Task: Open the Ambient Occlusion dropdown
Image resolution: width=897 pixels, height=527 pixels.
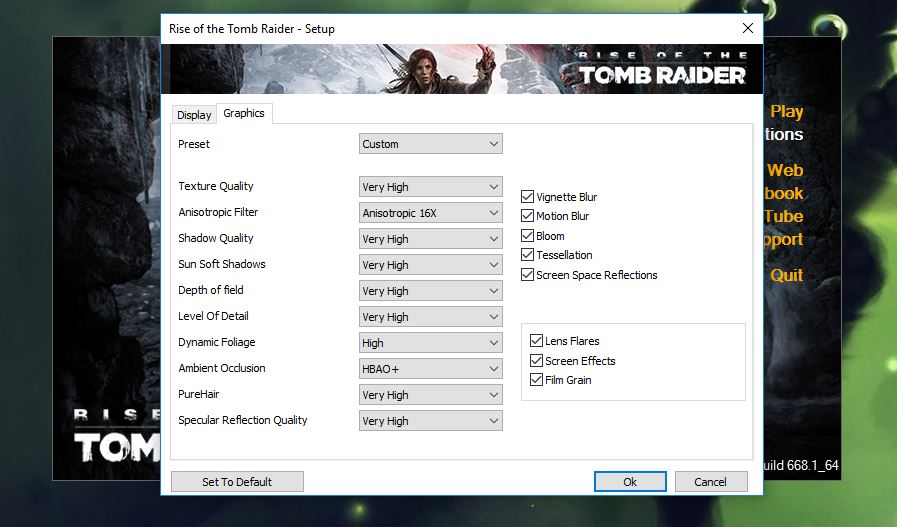Action: point(431,368)
